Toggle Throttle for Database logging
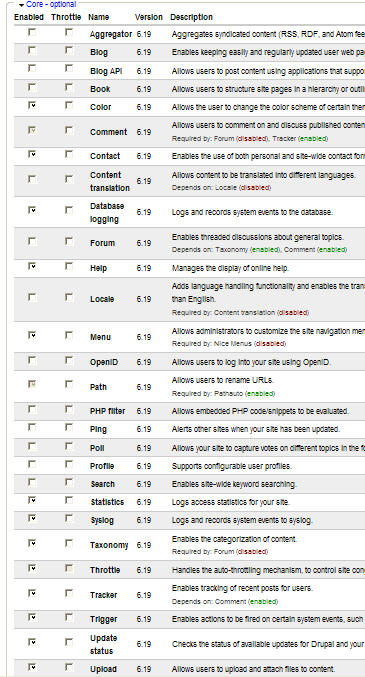This screenshot has width=365, height=677. 69,210
